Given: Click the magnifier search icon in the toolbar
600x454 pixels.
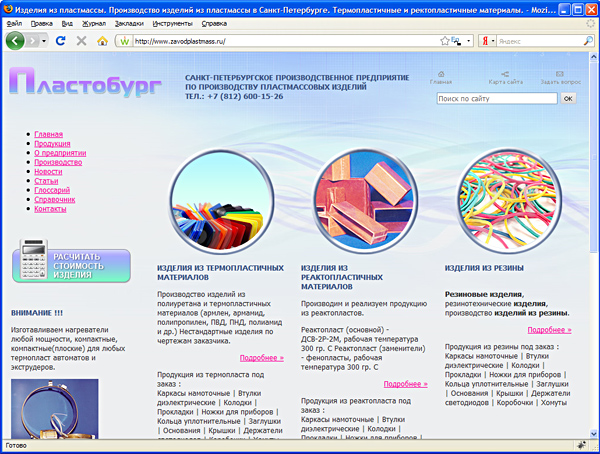Looking at the screenshot, I should (x=588, y=41).
